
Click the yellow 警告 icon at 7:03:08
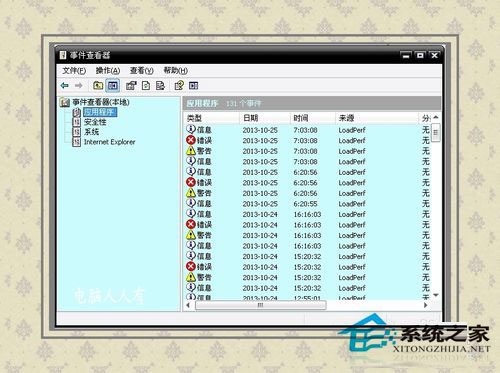[191, 151]
